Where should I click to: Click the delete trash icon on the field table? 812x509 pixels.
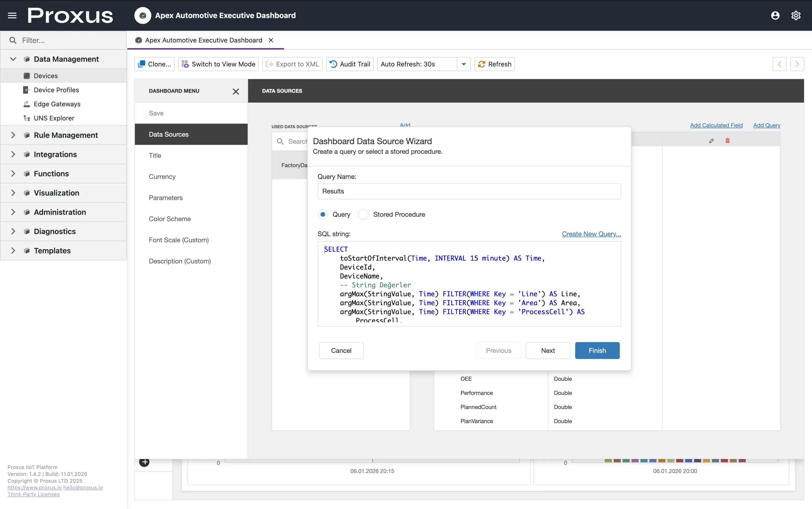(728, 140)
